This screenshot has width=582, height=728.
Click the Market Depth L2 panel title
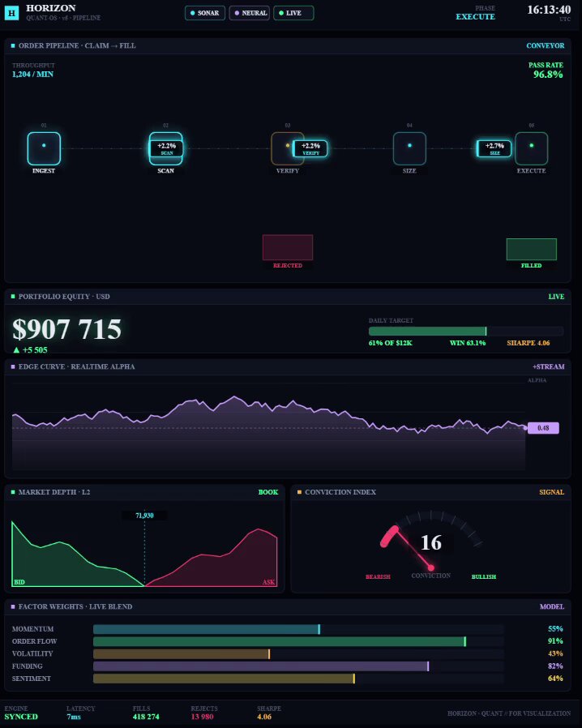54,492
